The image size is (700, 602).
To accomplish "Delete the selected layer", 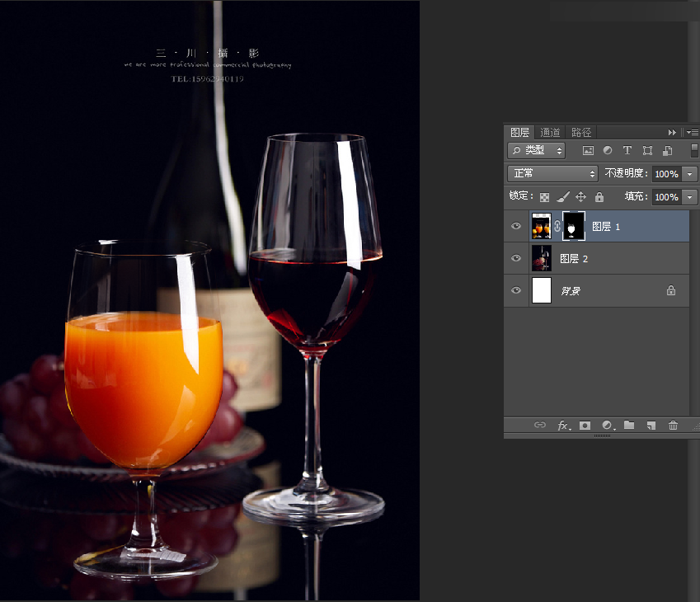I will pos(674,426).
